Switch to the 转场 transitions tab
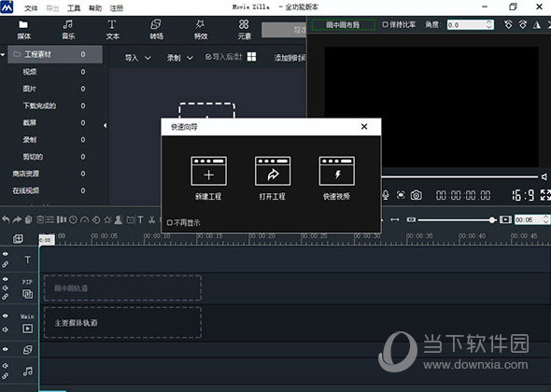 pos(156,30)
